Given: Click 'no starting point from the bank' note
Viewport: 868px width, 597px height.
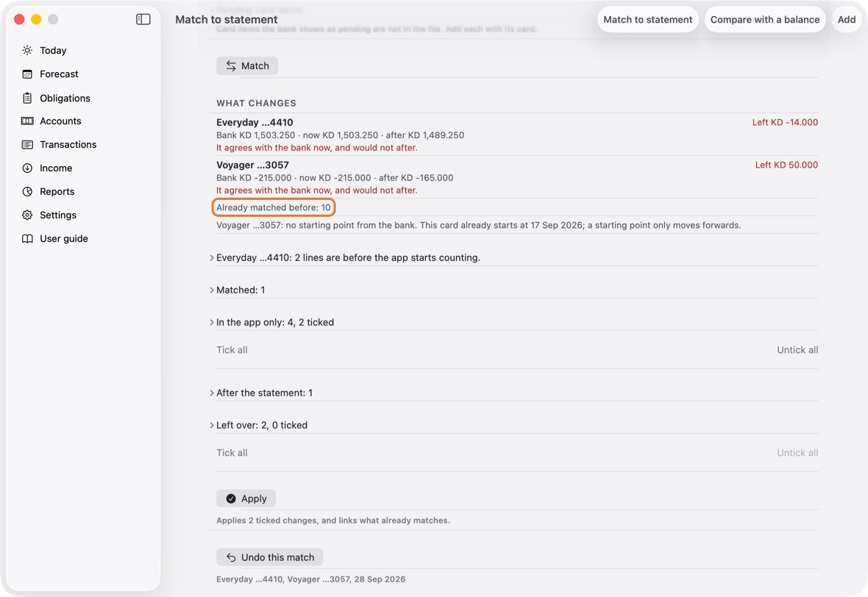Looking at the screenshot, I should (x=478, y=225).
